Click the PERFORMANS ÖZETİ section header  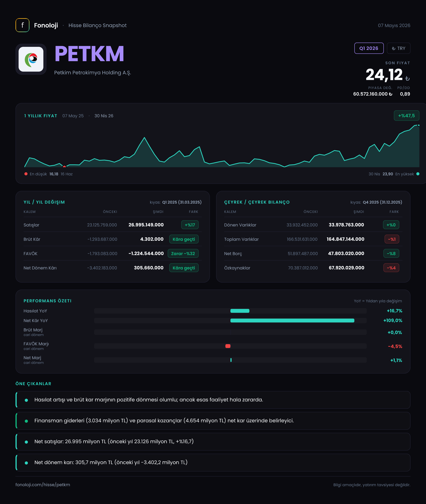[47, 301]
